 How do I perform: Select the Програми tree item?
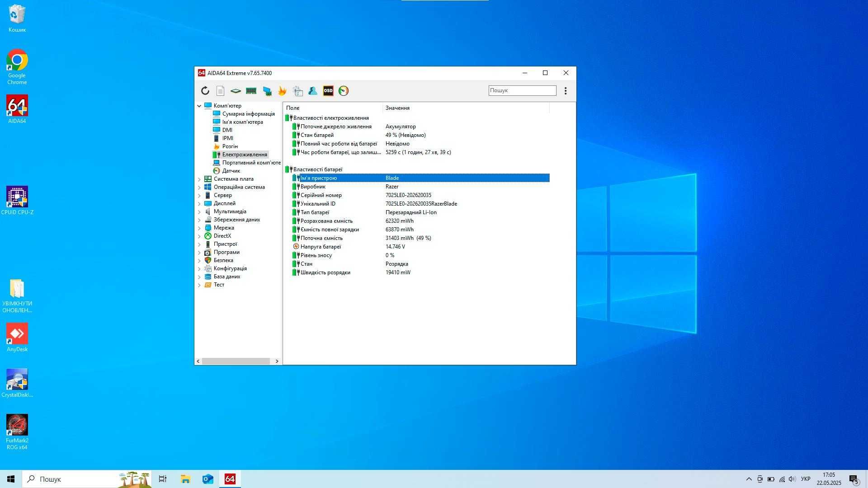pyautogui.click(x=226, y=252)
